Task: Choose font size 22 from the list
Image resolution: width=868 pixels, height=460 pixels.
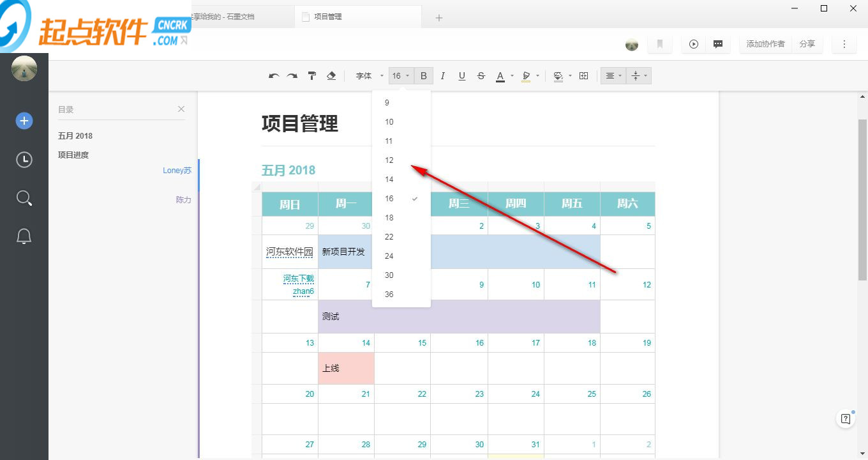Action: point(401,237)
